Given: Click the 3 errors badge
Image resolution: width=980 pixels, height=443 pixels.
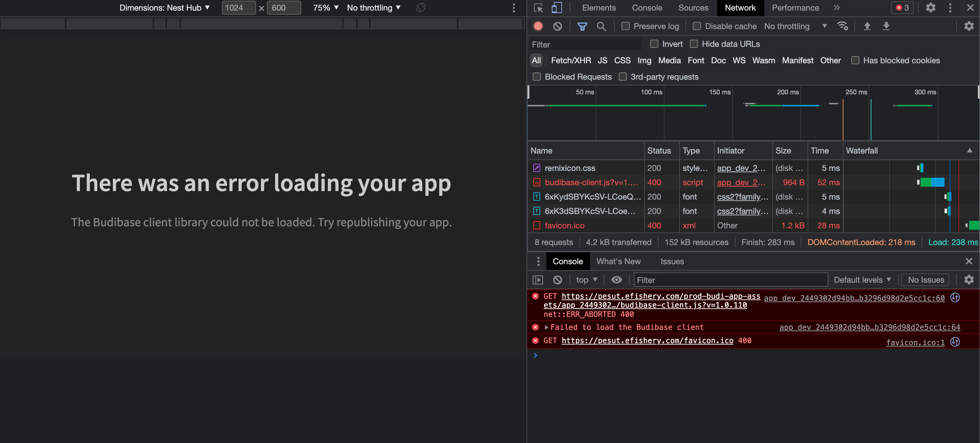Looking at the screenshot, I should 902,8.
